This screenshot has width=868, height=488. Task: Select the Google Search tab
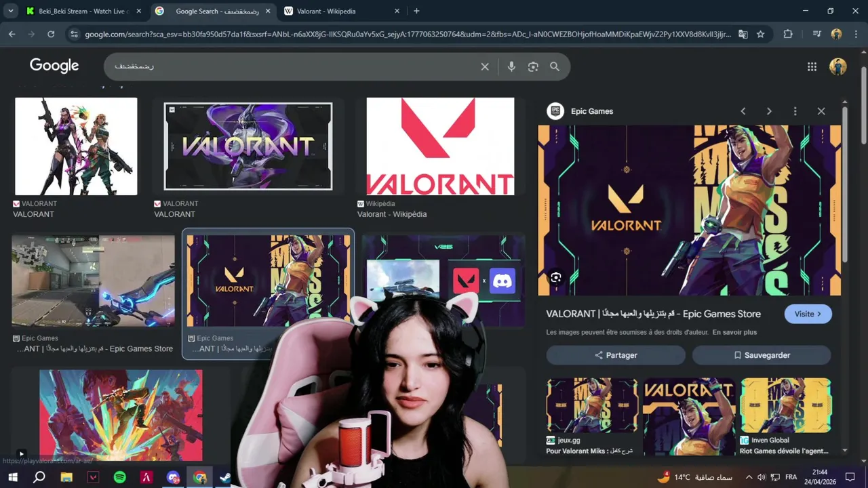click(x=212, y=11)
